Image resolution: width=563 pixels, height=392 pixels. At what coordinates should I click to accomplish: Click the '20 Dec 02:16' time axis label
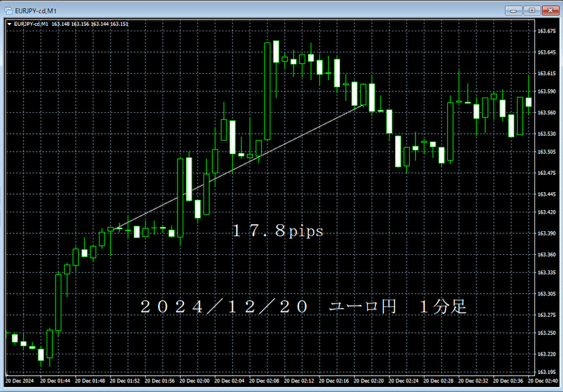[x=334, y=381]
